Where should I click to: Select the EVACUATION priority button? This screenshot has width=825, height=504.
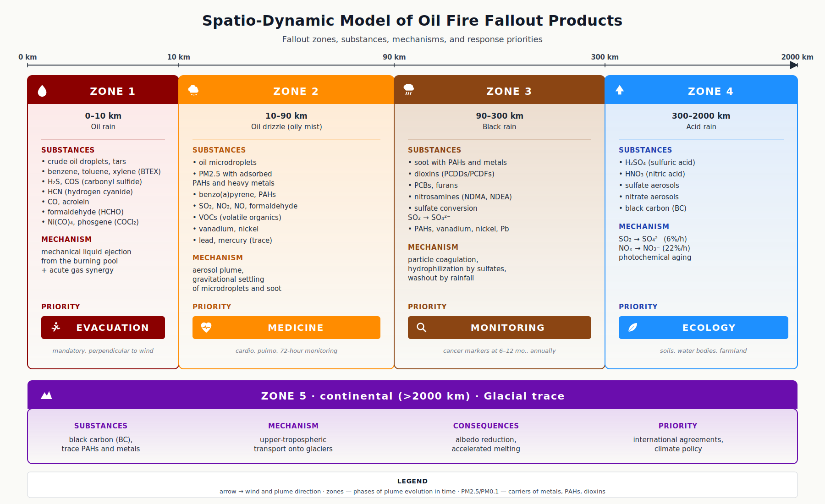(103, 328)
